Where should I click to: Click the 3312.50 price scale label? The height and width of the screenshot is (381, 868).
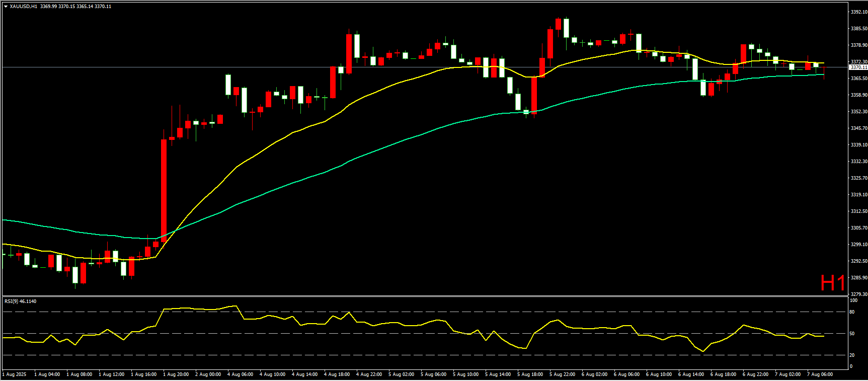pyautogui.click(x=859, y=211)
